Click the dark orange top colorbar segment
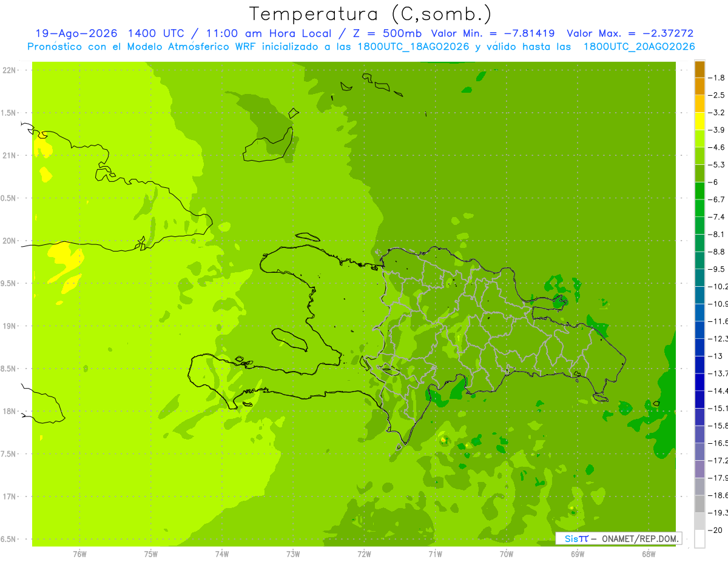This screenshot has height=562, width=728. (700, 69)
